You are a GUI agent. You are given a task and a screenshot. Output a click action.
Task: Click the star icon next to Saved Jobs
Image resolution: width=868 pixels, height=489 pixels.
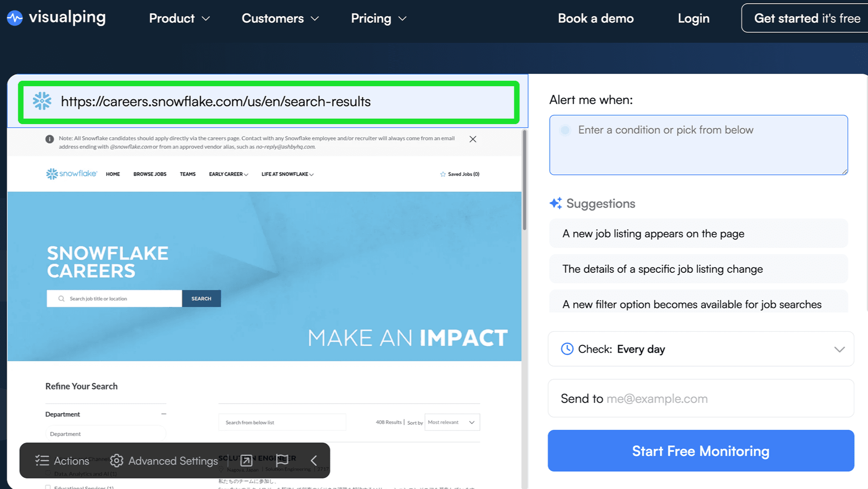click(x=442, y=174)
